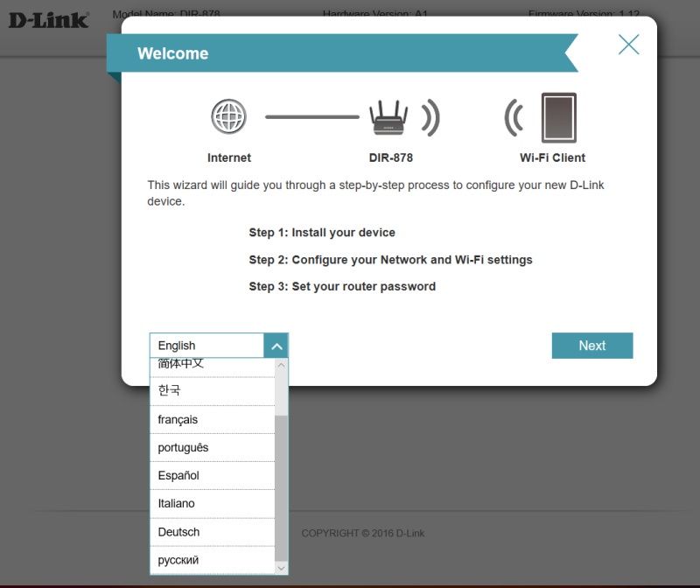Click the client wireless signal waves icon
700x588 pixels.
(514, 117)
